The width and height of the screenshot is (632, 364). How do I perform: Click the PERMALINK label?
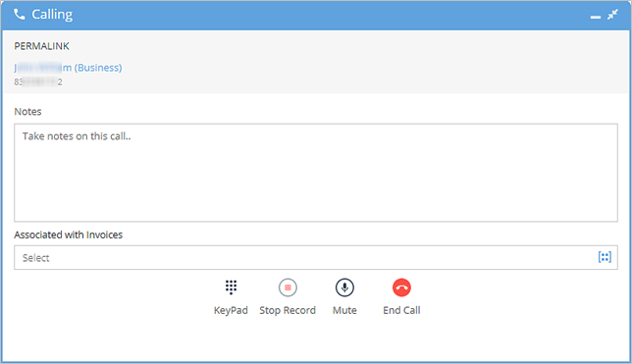pyautogui.click(x=42, y=46)
